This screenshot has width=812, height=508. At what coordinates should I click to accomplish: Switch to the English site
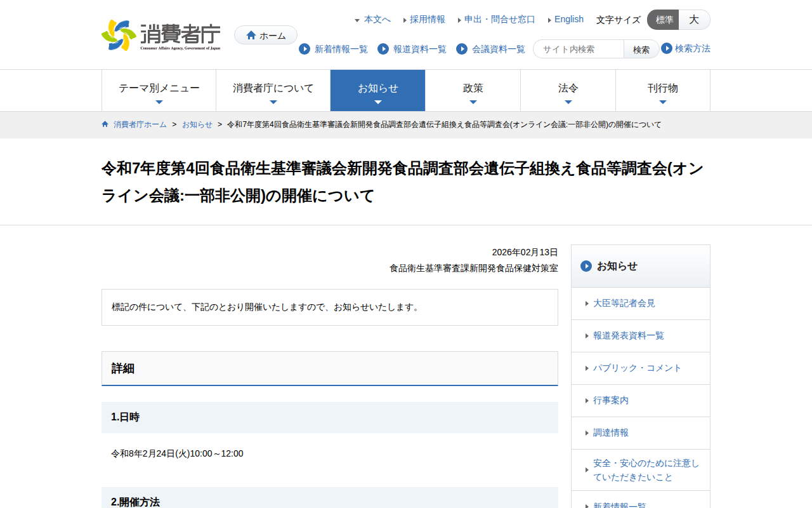coord(569,20)
